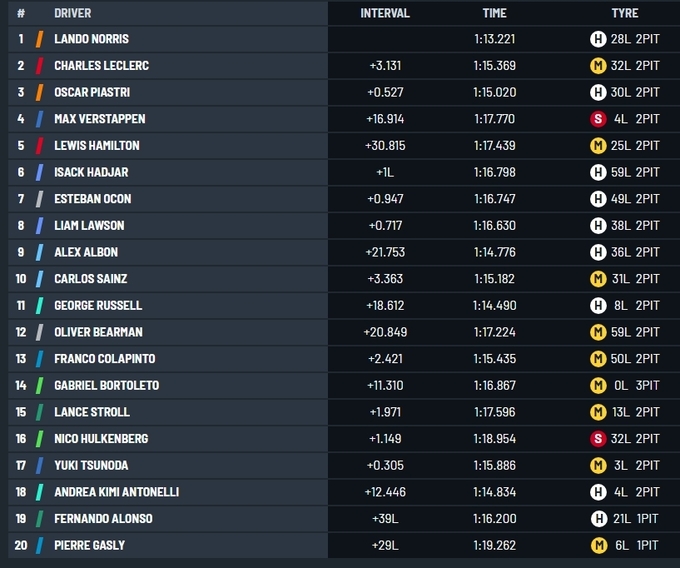Click the # position column header

pos(21,13)
